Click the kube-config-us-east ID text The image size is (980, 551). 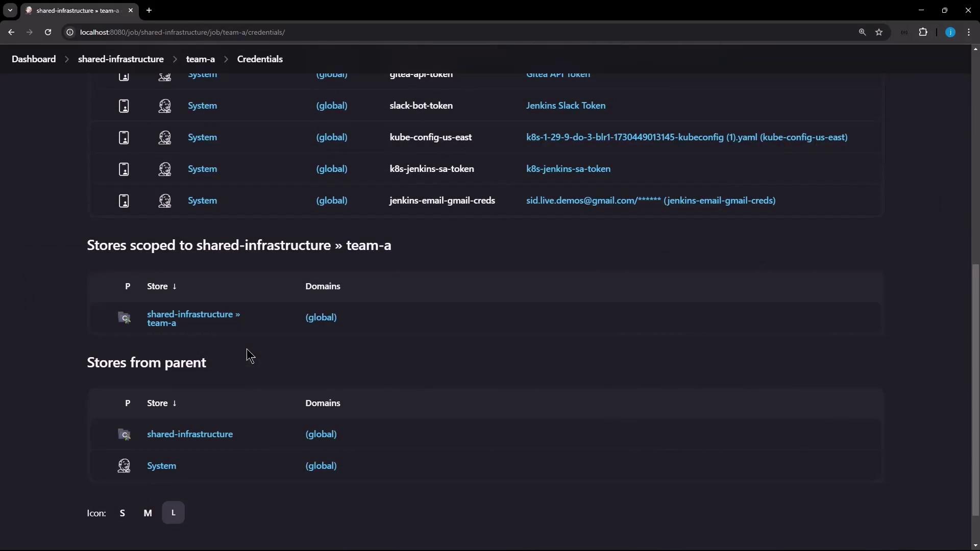point(431,137)
